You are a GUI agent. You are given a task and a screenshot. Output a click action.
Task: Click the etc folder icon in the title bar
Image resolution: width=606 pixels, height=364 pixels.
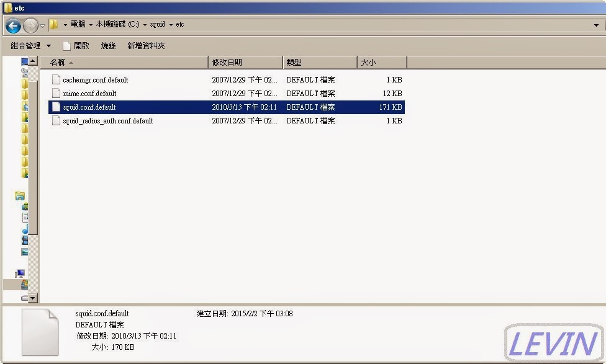click(x=7, y=7)
